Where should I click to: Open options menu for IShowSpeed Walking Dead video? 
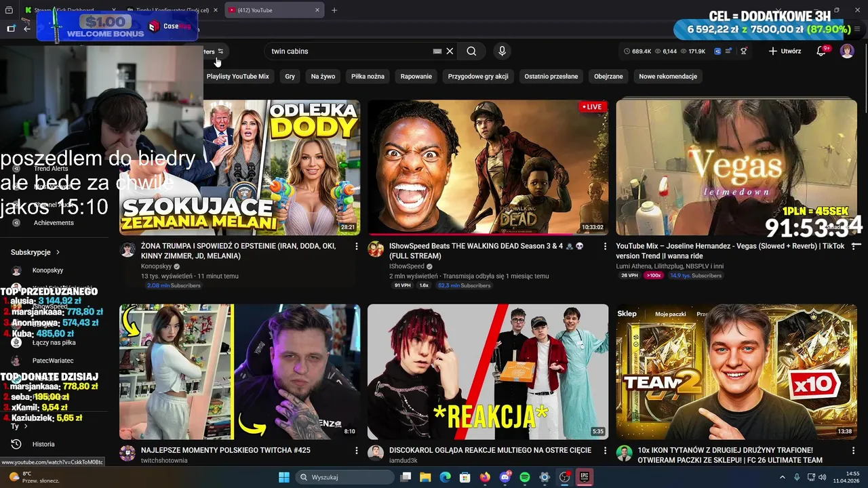605,247
